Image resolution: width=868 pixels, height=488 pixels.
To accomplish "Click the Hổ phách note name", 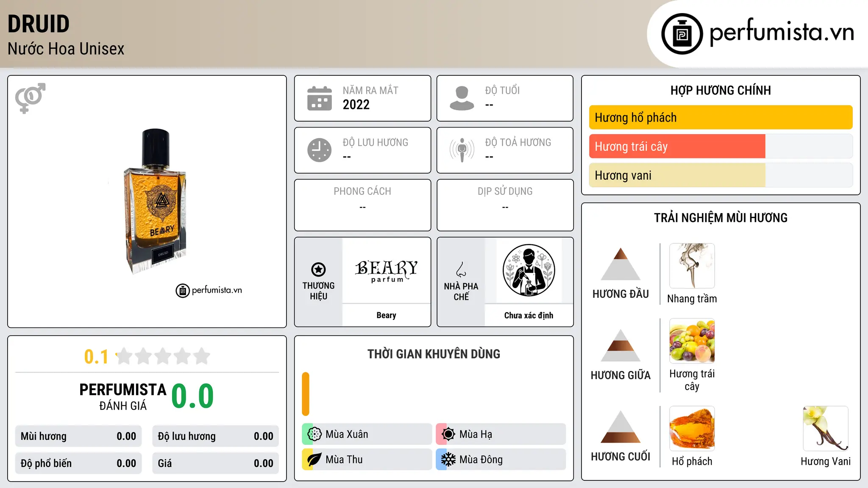I will tap(692, 461).
